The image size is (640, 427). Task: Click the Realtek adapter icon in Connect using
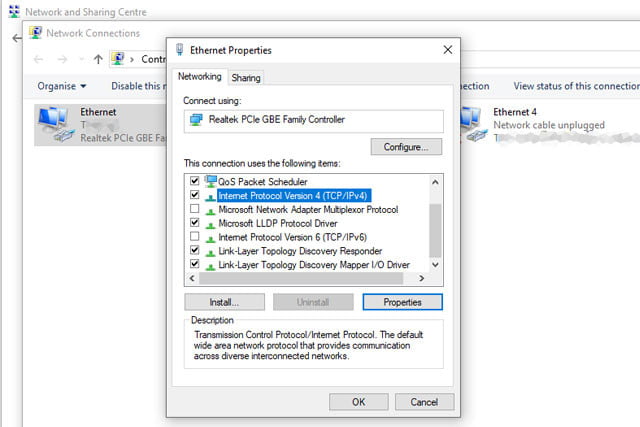[x=196, y=120]
